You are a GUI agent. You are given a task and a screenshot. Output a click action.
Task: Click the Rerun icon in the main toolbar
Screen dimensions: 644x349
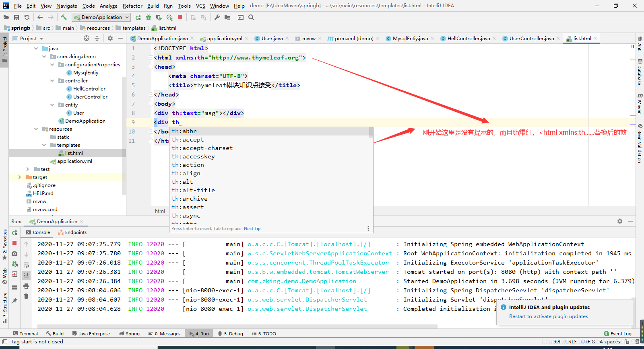coord(138,17)
